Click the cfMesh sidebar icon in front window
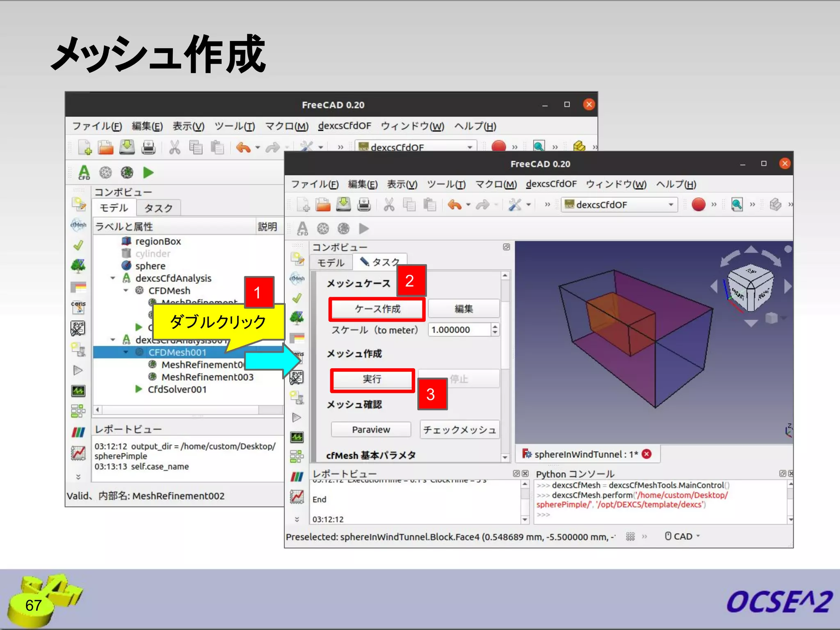 tap(297, 278)
